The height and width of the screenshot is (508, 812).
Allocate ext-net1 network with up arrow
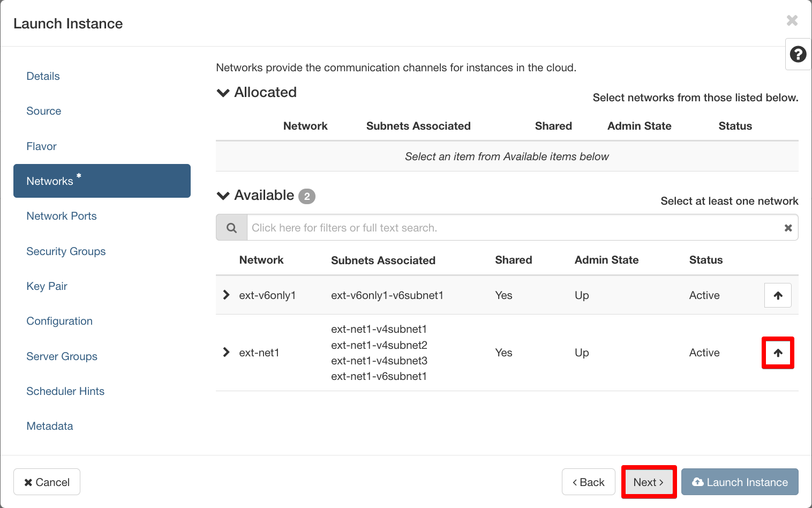tap(778, 353)
